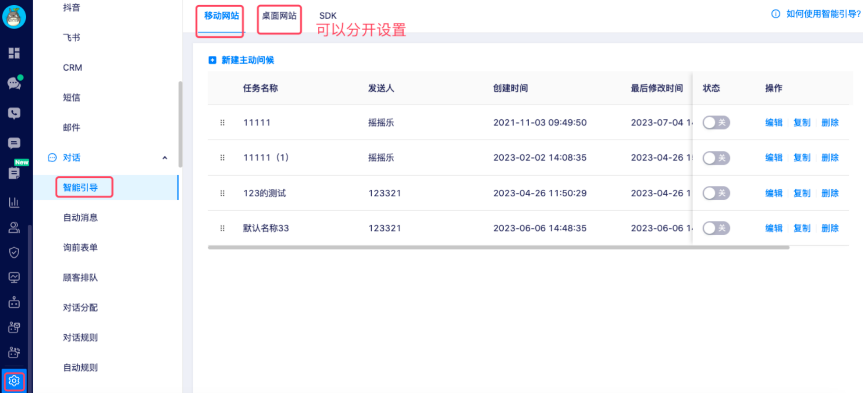The width and height of the screenshot is (868, 394).
Task: Click 编辑 for task 默认名称33
Action: (x=774, y=228)
